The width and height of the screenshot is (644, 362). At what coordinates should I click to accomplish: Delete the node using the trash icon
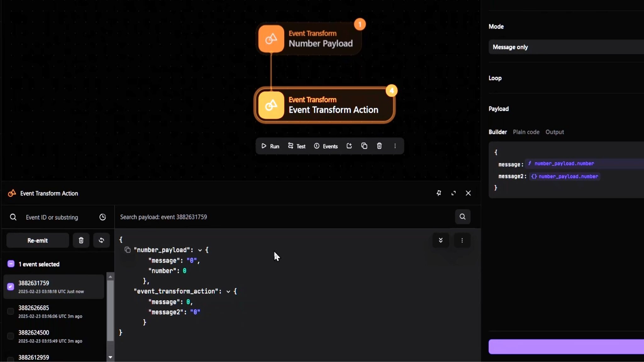click(x=379, y=146)
